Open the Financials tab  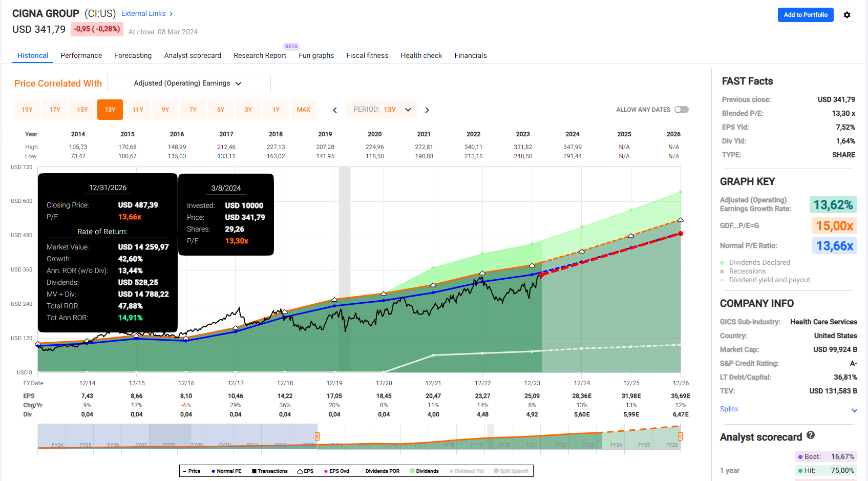tap(471, 55)
